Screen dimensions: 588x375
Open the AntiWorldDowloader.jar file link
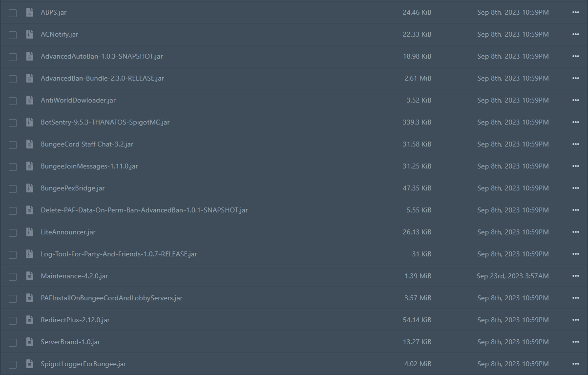coord(78,100)
